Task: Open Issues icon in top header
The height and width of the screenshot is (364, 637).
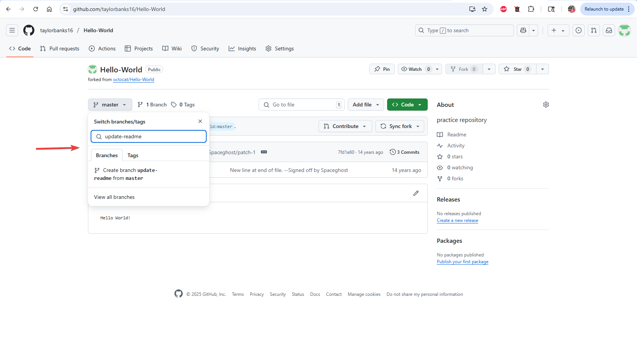Action: pyautogui.click(x=579, y=30)
